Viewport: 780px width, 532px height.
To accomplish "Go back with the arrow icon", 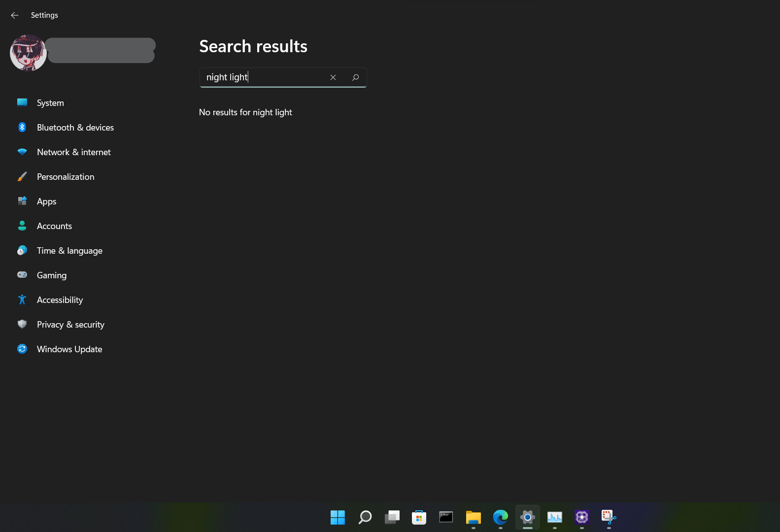I will pos(15,15).
